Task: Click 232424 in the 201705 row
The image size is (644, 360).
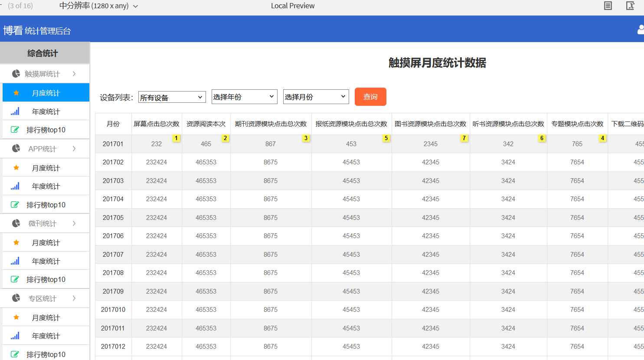Action: [x=157, y=218]
